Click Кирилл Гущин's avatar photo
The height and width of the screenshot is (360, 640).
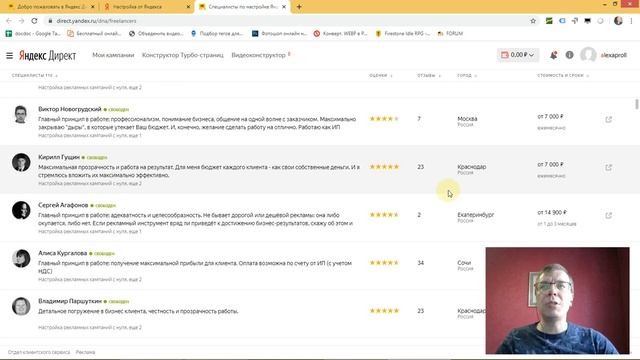click(21, 162)
